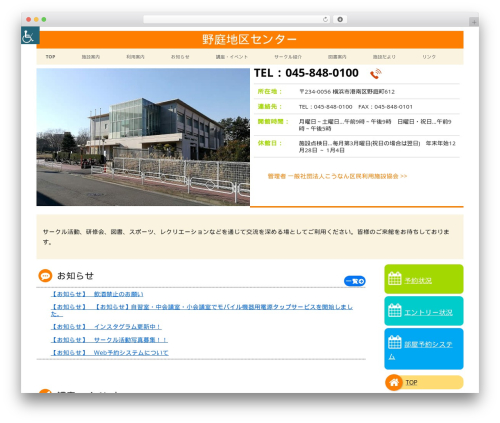The height and width of the screenshot is (423, 500).
Task: Open notice about モバイル機器用電源タップサービス
Action: click(202, 310)
